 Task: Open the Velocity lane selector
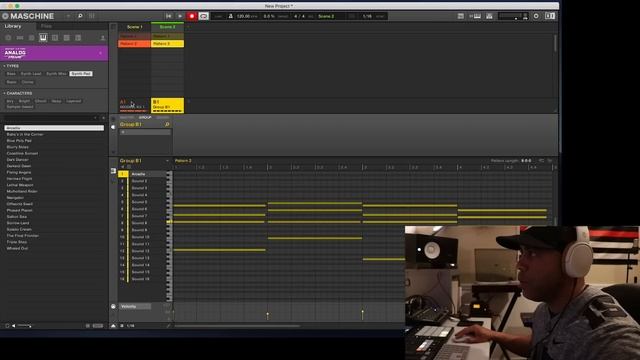pos(135,307)
